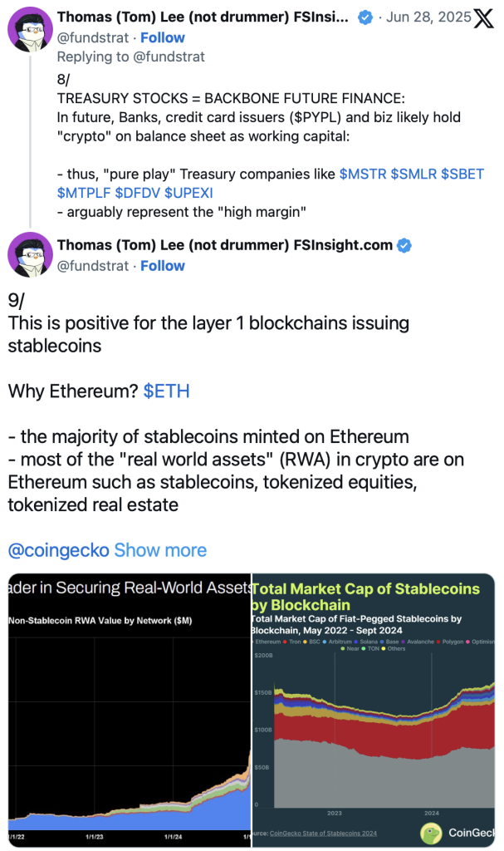The width and height of the screenshot is (504, 851).
Task: Open the second tweet's profile avatar
Action: 30,254
